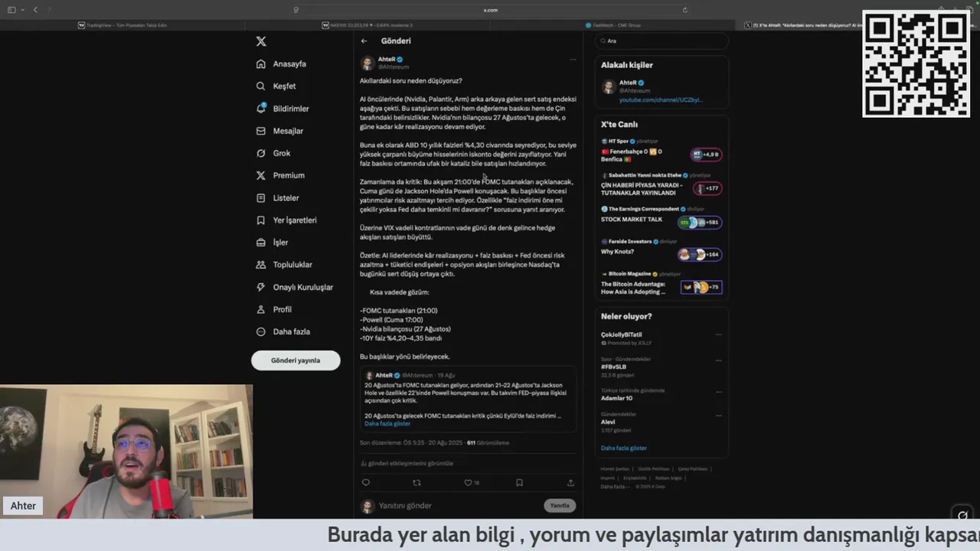Click the İşler briefcase icon

tap(261, 242)
